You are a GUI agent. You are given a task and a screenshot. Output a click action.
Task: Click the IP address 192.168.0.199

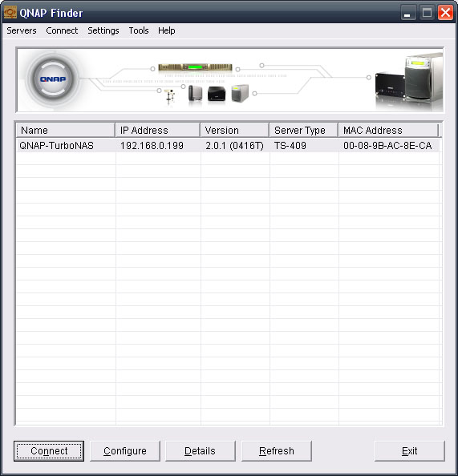[152, 146]
